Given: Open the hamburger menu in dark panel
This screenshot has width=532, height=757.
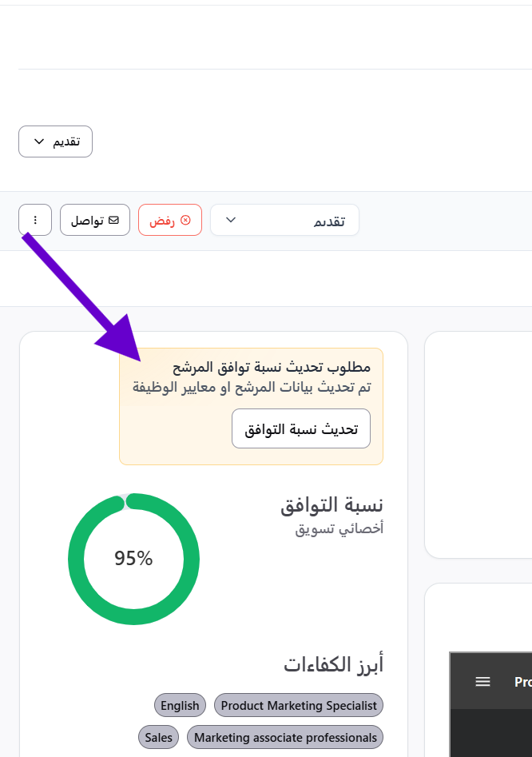Looking at the screenshot, I should pyautogui.click(x=482, y=682).
